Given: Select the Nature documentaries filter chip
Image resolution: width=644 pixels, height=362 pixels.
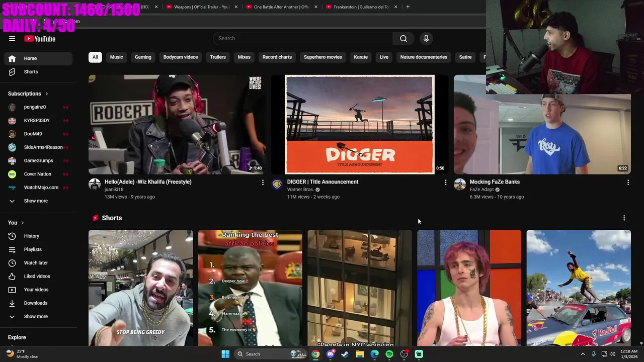Looking at the screenshot, I should click(x=424, y=57).
